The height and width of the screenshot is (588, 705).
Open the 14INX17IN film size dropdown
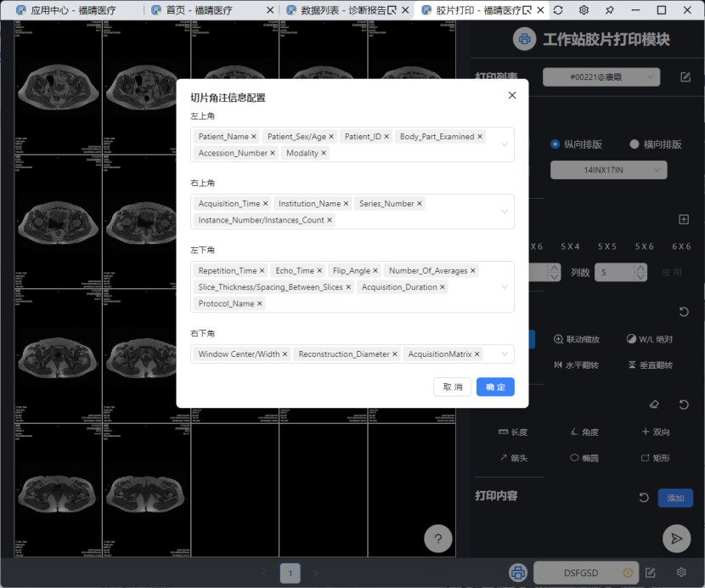pos(608,170)
